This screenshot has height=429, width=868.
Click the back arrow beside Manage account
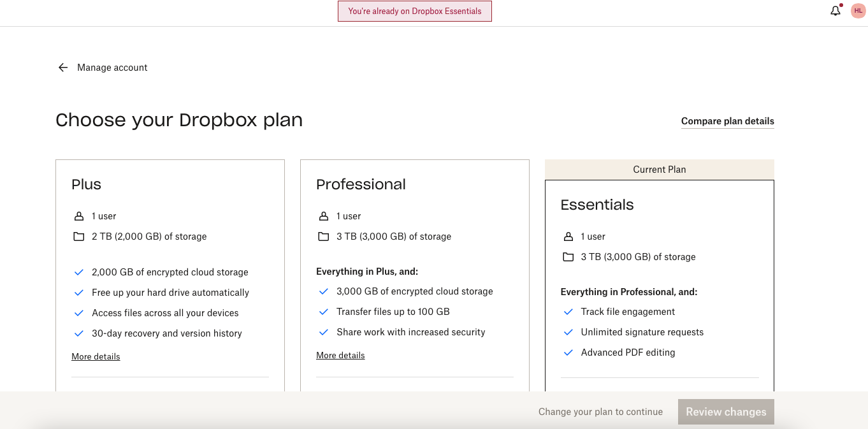[x=62, y=68]
